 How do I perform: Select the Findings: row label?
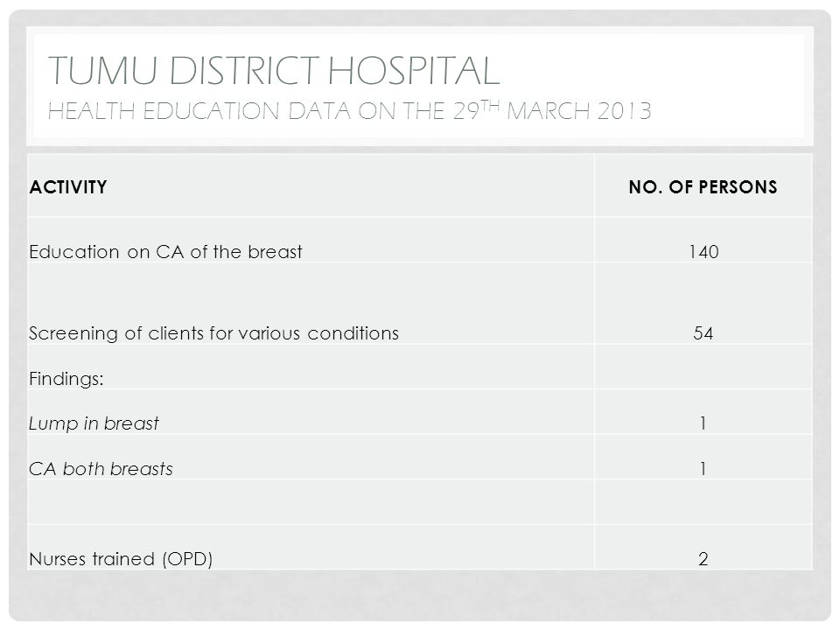click(66, 379)
